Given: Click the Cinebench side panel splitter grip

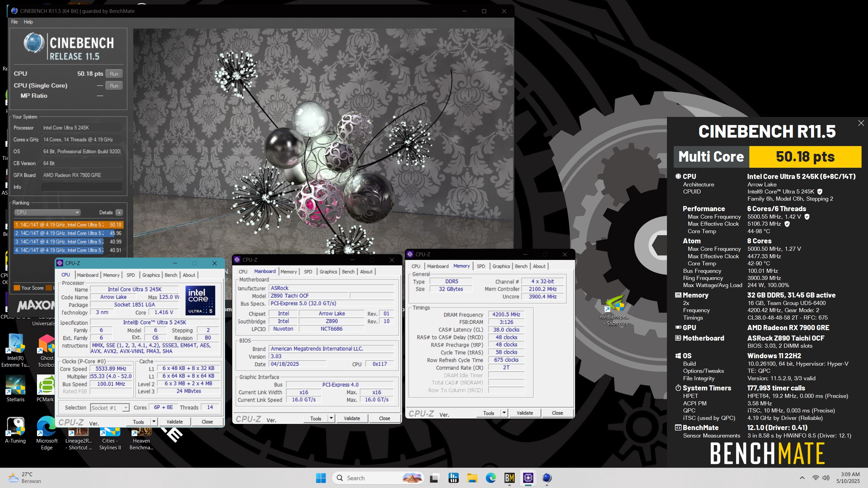Looking at the screenshot, I should click(x=130, y=171).
